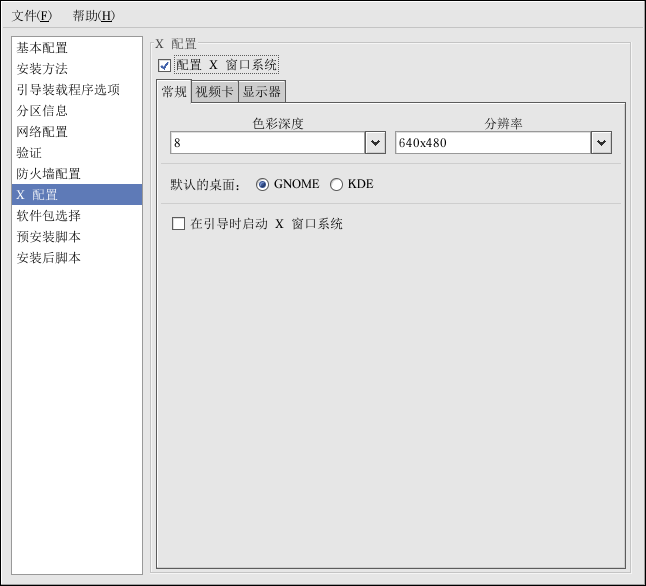Select 防火墙配置 in the sidebar
The image size is (646, 586).
click(x=48, y=174)
